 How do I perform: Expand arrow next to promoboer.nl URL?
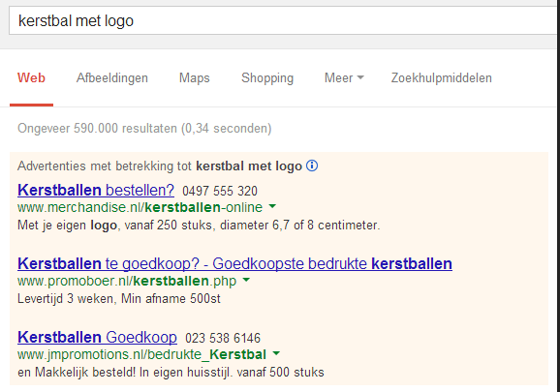click(246, 280)
